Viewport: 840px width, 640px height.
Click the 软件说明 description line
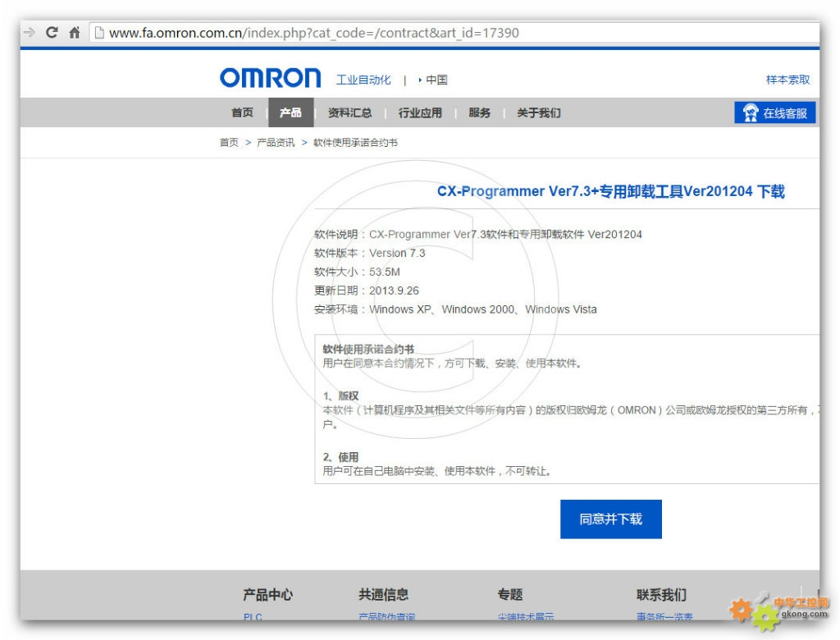coord(478,234)
